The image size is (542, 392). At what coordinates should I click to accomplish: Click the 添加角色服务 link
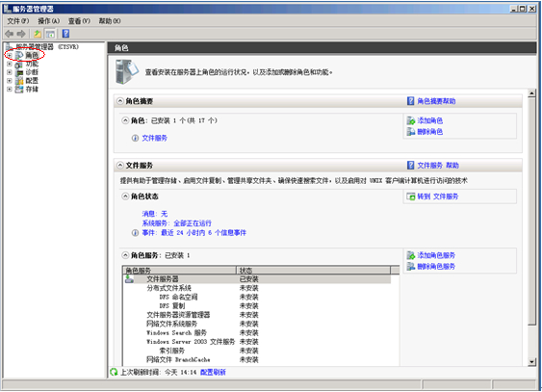[x=436, y=255]
